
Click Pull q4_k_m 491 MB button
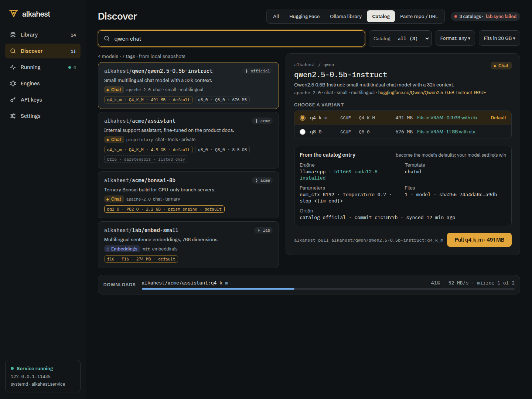coord(479,240)
